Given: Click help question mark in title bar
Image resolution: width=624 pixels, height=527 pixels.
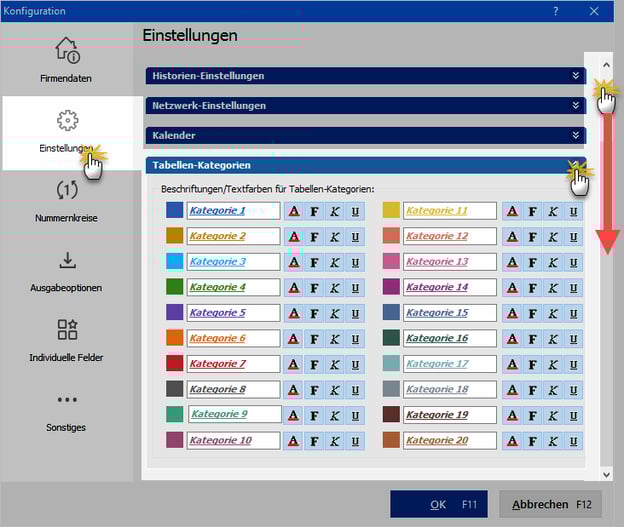Looking at the screenshot, I should (x=556, y=11).
